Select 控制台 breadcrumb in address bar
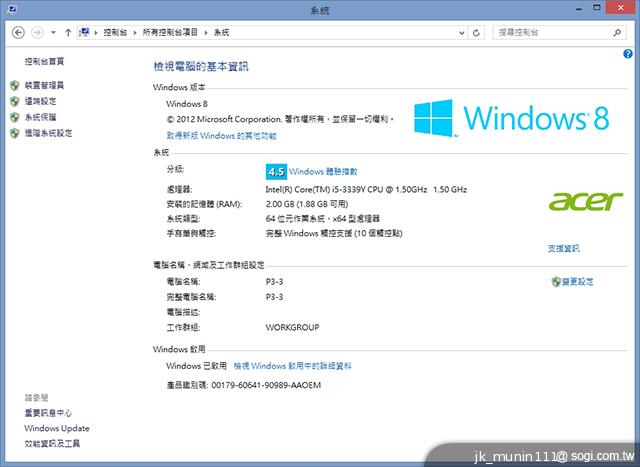This screenshot has width=640, height=467. [x=115, y=32]
